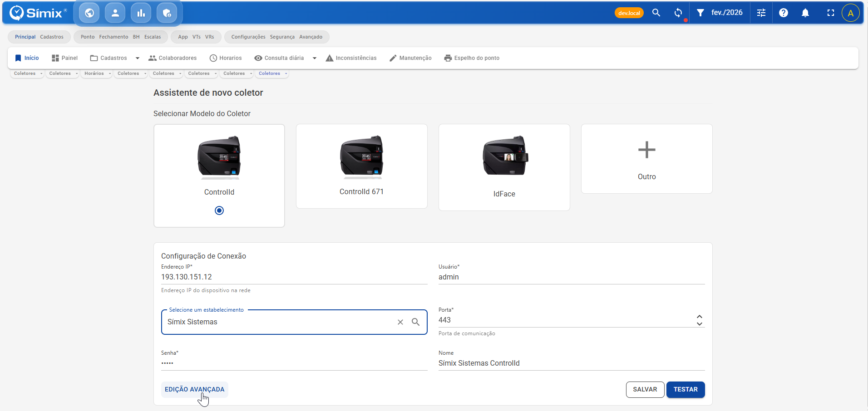868x411 pixels.
Task: Open the fev./2026 period selector
Action: (x=727, y=13)
